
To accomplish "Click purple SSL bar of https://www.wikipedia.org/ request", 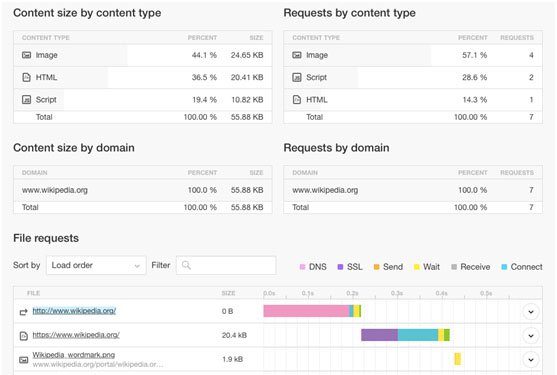I will [x=379, y=335].
